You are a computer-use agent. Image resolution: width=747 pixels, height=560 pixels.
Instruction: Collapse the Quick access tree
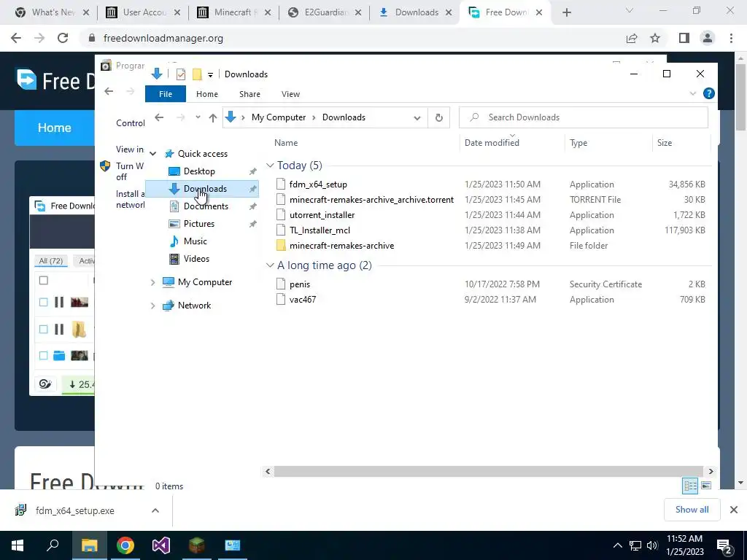point(153,154)
